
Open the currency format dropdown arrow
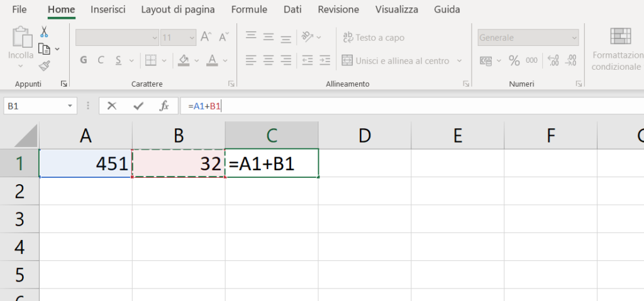pyautogui.click(x=499, y=61)
